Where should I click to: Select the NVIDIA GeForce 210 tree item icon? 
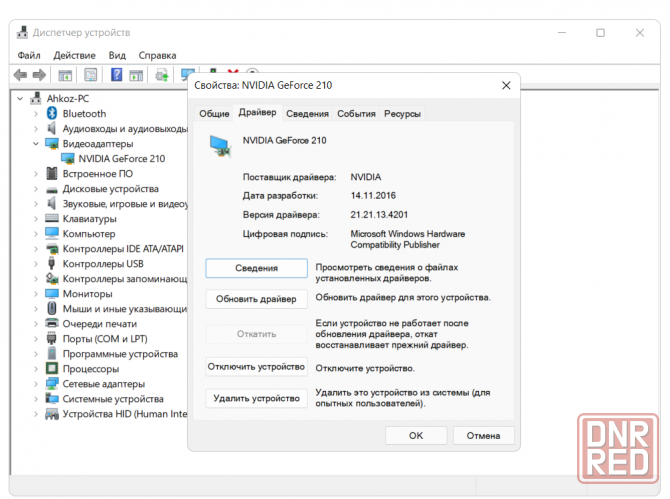[x=68, y=159]
